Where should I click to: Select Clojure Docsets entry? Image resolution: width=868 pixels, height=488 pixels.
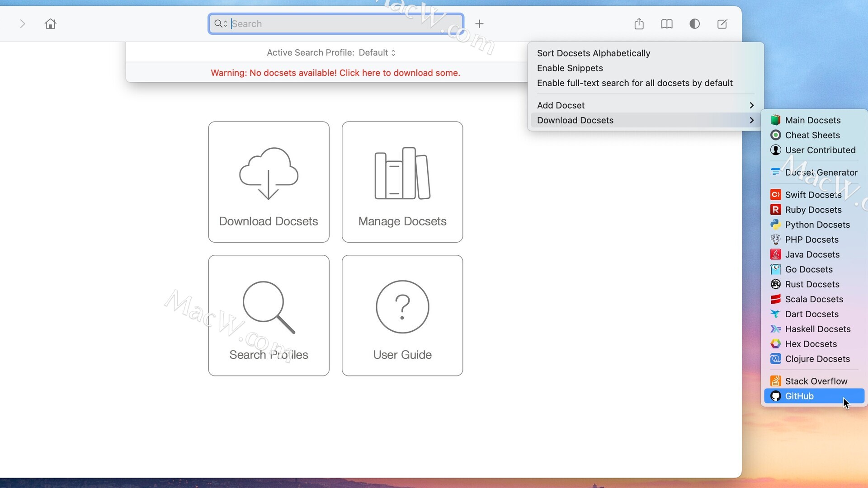814,359
